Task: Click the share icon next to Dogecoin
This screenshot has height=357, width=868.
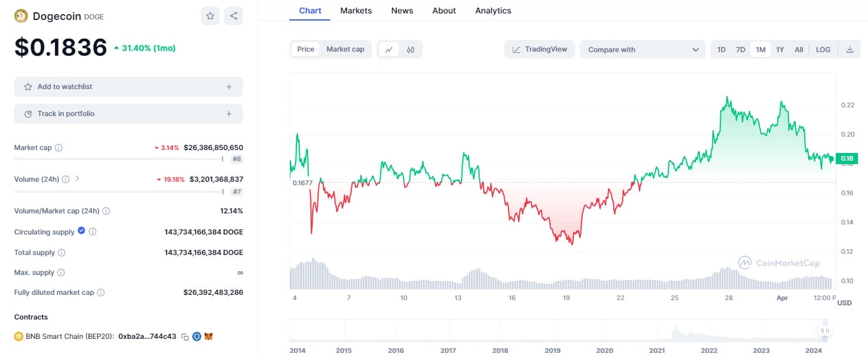Action: coord(234,16)
